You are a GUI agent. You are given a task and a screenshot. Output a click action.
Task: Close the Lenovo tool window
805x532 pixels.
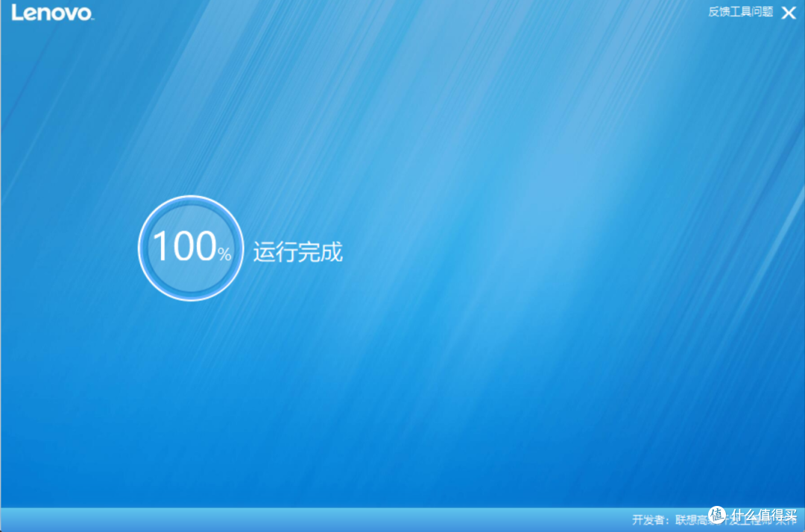click(x=789, y=13)
